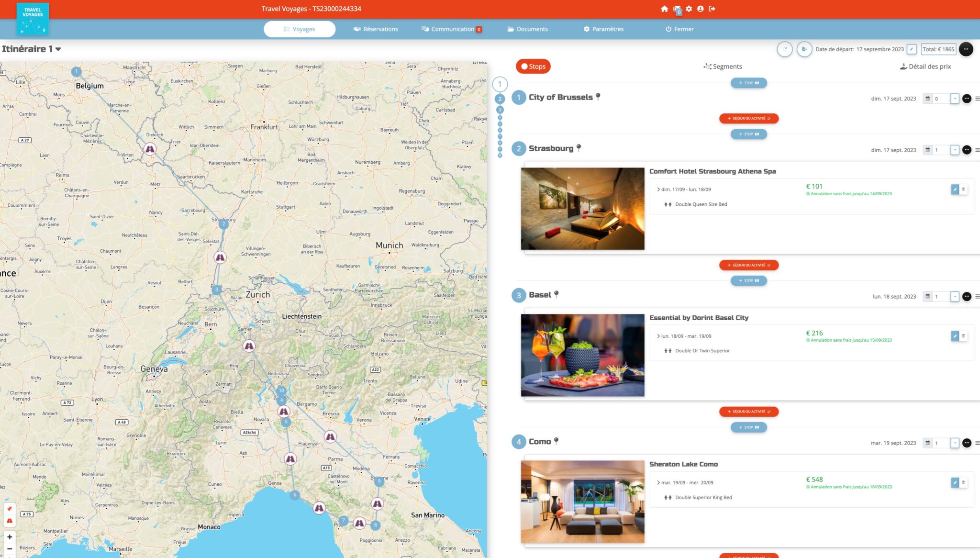Open the Réservations tab
Screen dimensions: 980x558
(376, 29)
